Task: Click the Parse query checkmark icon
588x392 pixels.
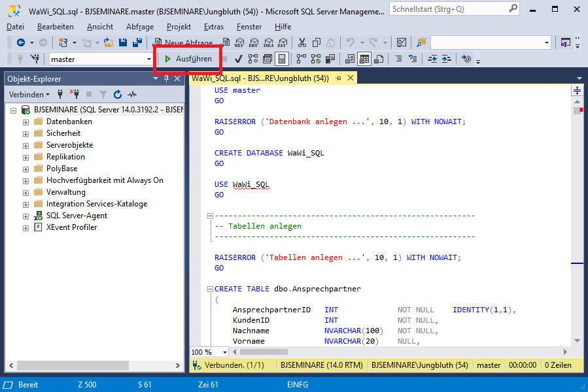Action: (239, 59)
